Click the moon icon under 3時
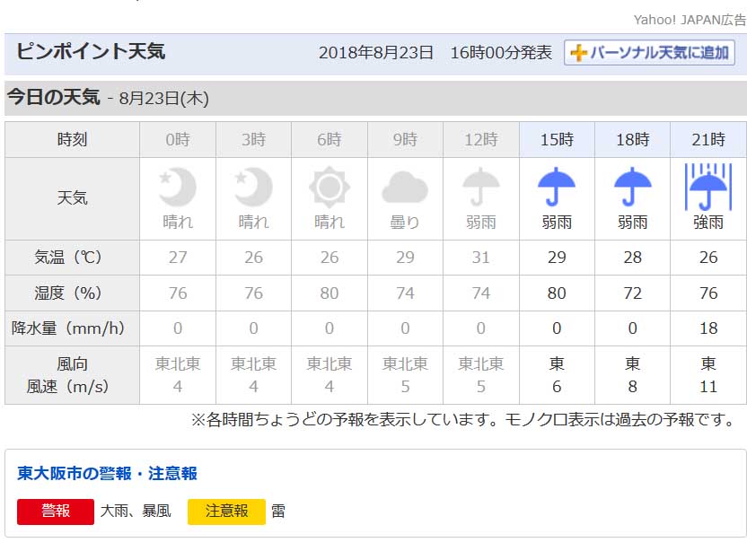 tap(253, 186)
